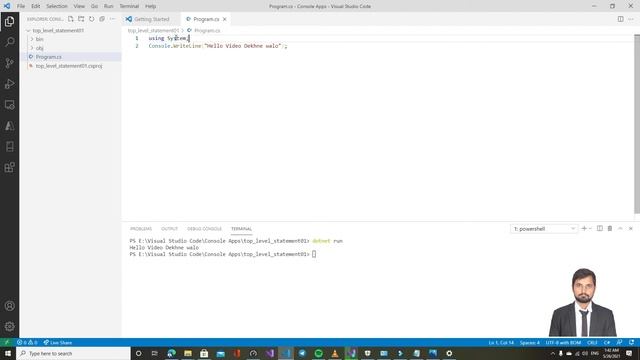This screenshot has height=360, width=640.
Task: Split the editor to the right
Action: tap(620, 19)
